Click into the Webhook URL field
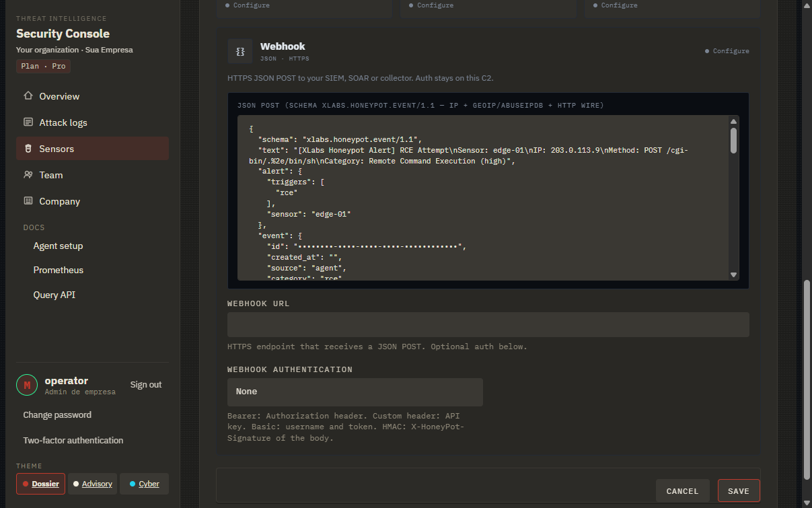This screenshot has width=812, height=508. (488, 324)
